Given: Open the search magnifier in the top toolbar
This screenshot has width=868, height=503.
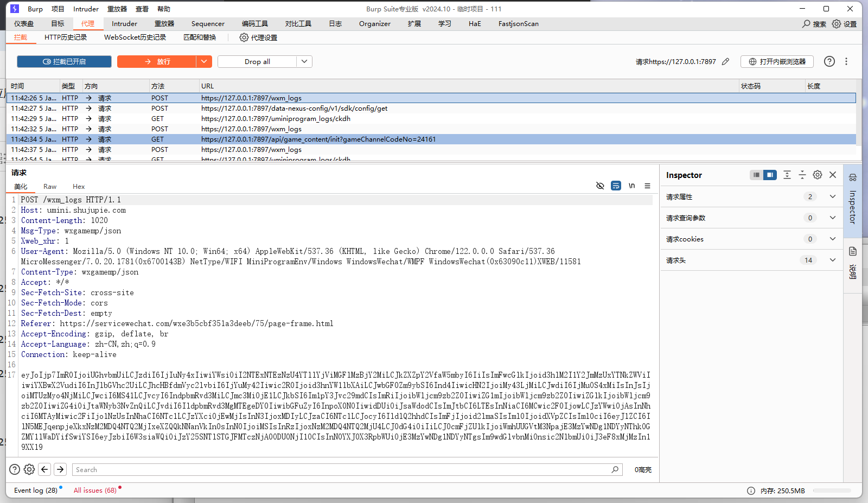Looking at the screenshot, I should pyautogui.click(x=806, y=24).
